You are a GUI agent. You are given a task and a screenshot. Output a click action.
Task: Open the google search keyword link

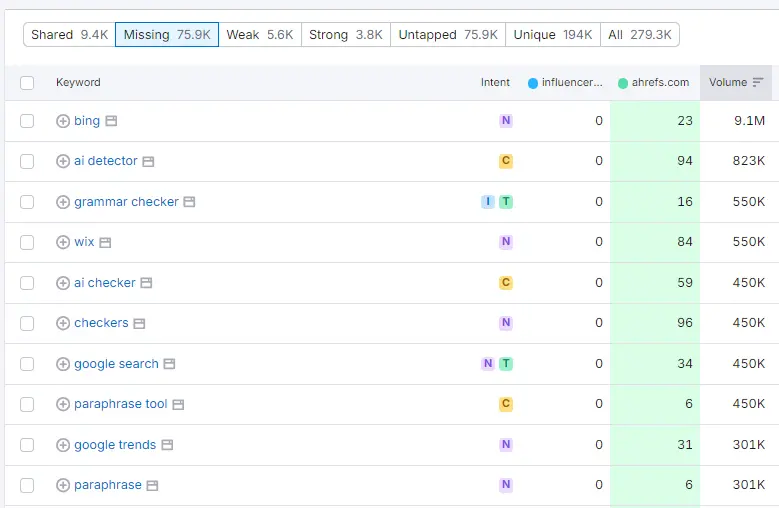pos(116,364)
